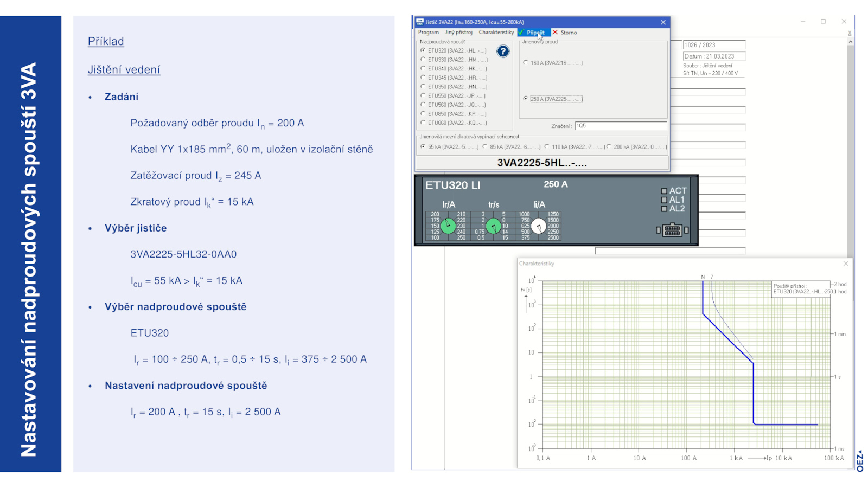Click the ETU320 text under Výběr nadproudové spouště
Image resolution: width=868 pixels, height=488 pixels.
150,333
